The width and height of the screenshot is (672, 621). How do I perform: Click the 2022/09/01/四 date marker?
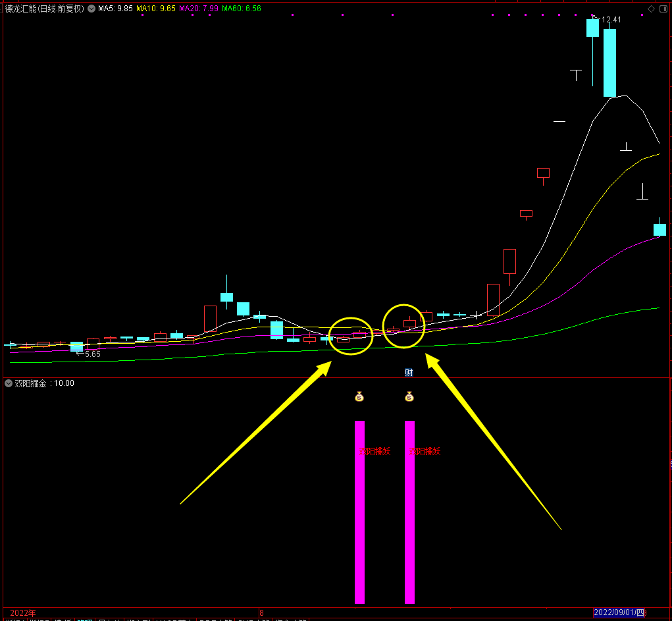619,612
